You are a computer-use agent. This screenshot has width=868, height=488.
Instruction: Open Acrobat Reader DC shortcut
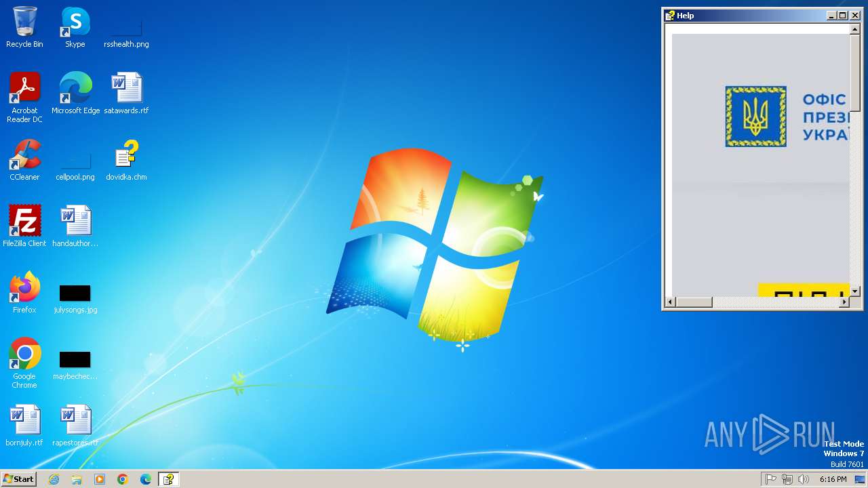coord(24,97)
